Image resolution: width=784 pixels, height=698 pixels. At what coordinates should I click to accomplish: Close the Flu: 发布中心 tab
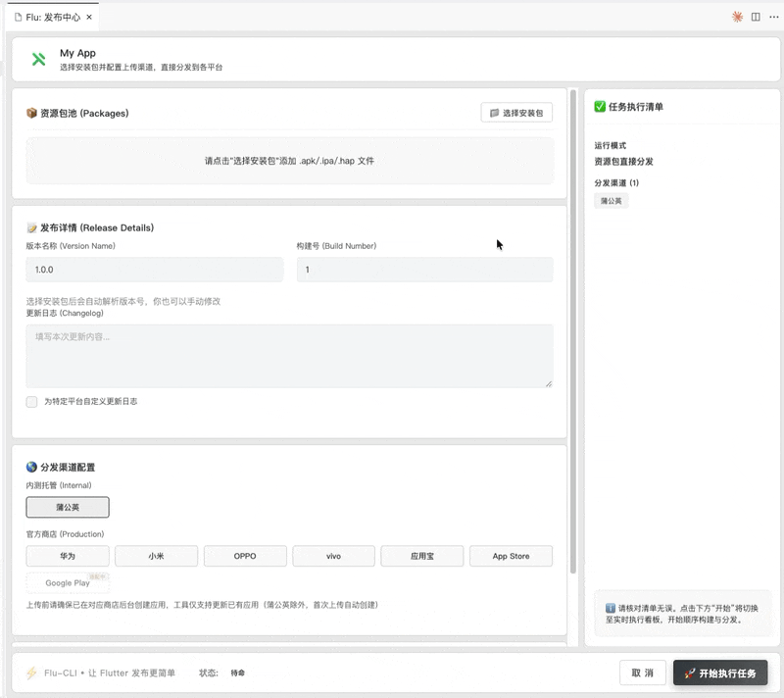click(x=89, y=17)
